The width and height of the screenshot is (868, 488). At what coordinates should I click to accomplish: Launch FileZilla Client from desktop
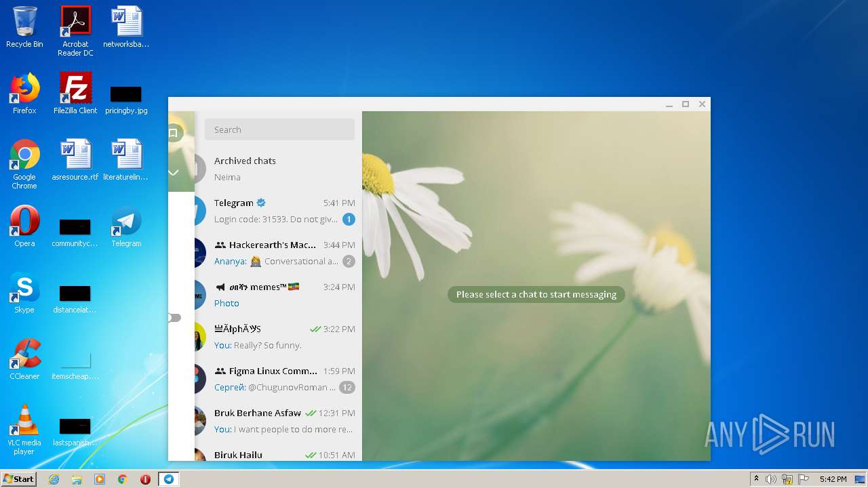[x=75, y=94]
